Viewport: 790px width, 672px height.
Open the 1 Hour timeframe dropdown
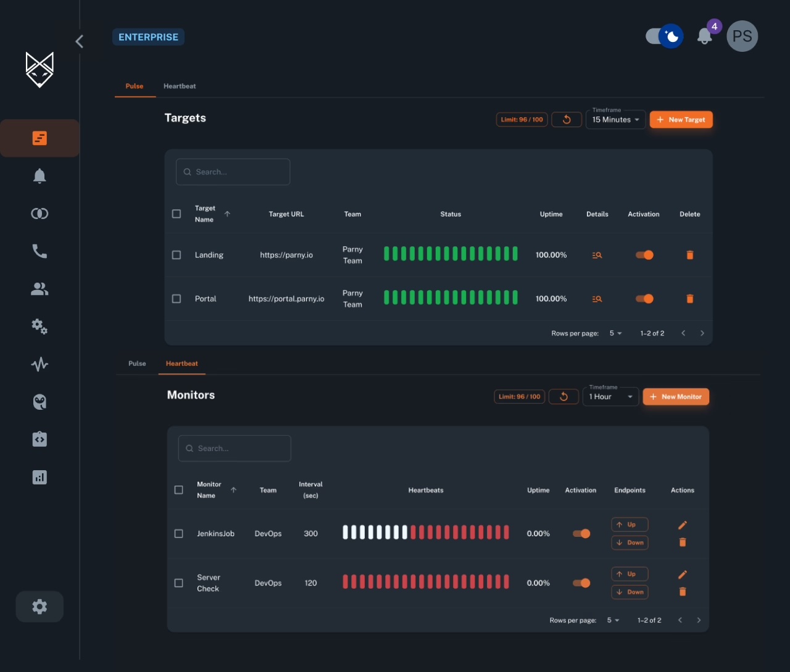610,397
